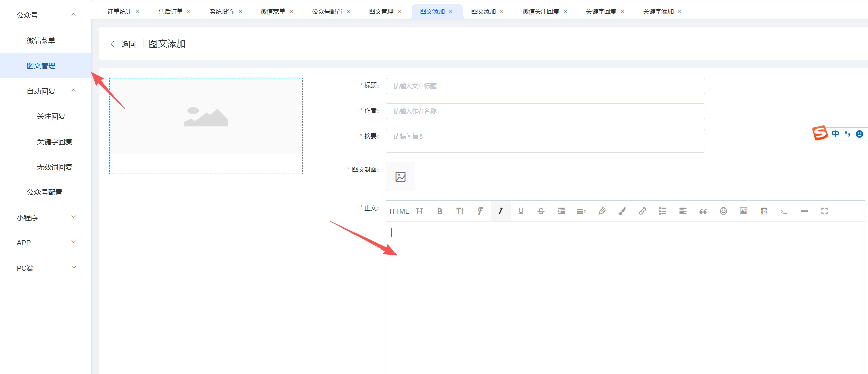Click the 标题 article title field
Viewport: 868px width, 374px height.
click(x=545, y=86)
